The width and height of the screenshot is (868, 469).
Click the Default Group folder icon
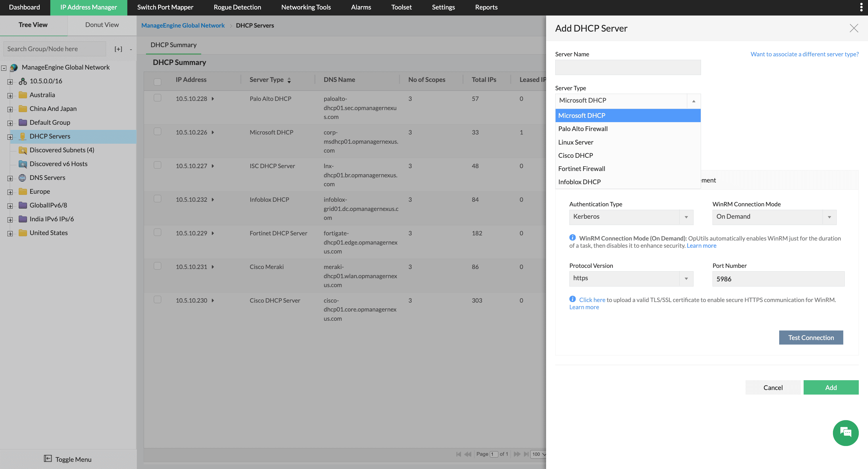(23, 123)
